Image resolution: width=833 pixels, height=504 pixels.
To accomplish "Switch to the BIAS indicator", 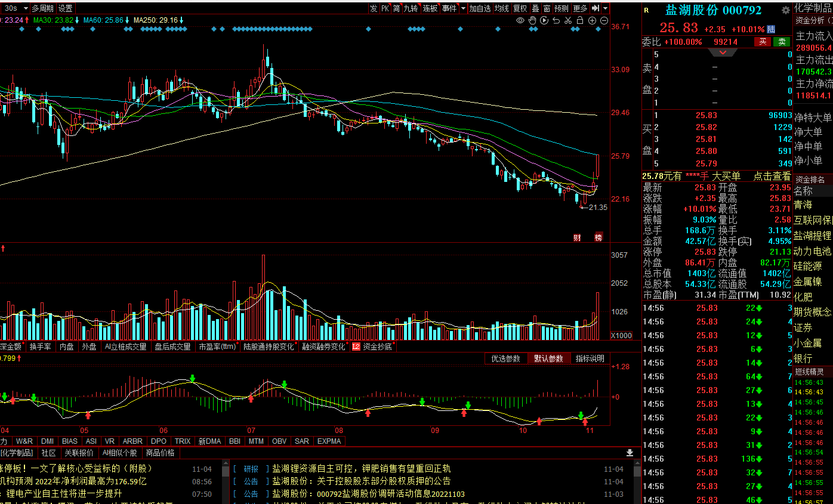I will 70,441.
